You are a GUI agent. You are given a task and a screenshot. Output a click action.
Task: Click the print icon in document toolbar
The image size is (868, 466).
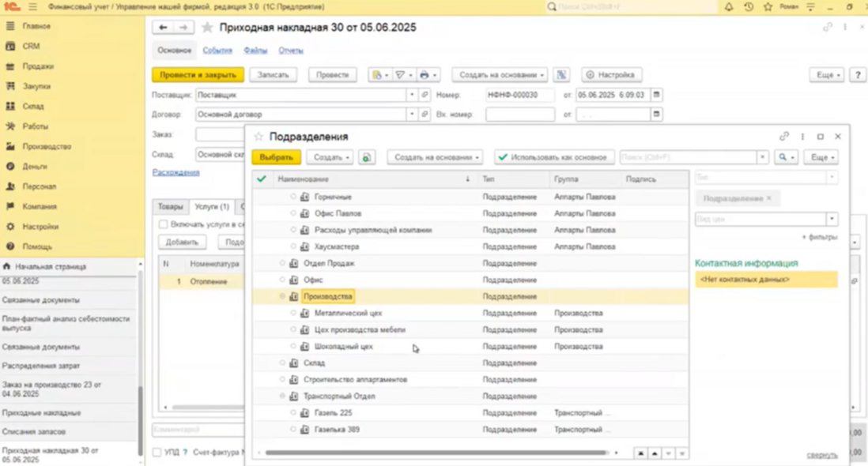425,75
